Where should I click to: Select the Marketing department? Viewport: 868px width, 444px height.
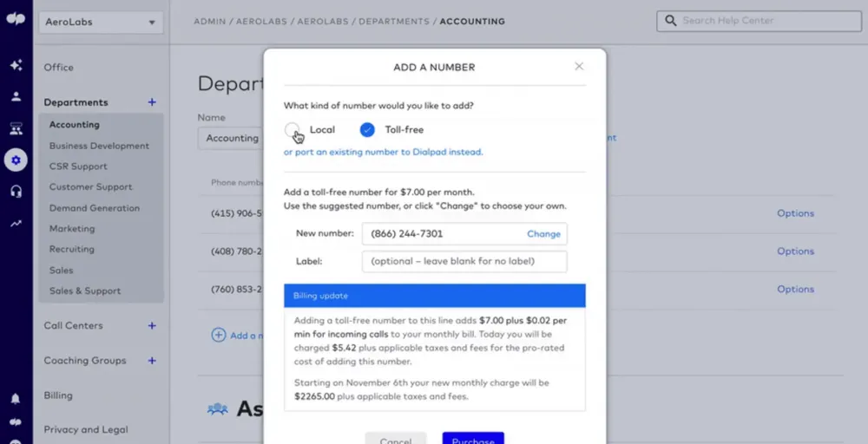[x=72, y=228]
